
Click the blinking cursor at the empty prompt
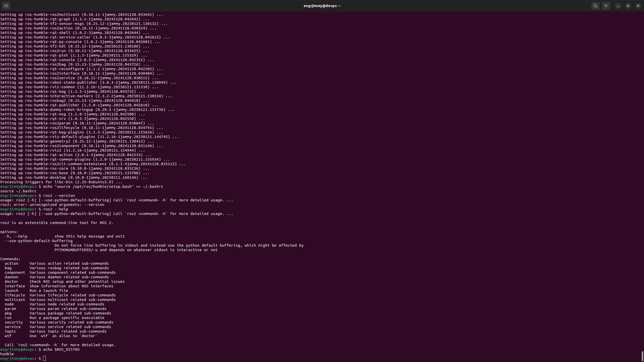(x=43, y=358)
